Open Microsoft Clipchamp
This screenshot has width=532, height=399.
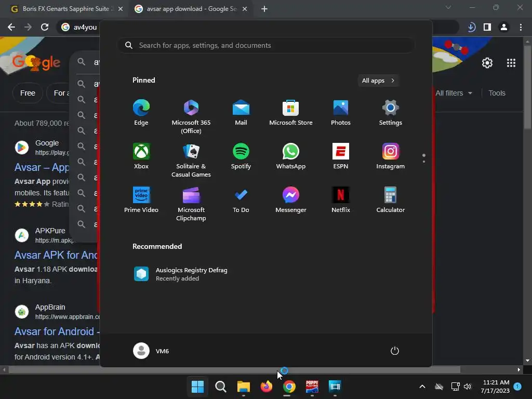point(191,204)
